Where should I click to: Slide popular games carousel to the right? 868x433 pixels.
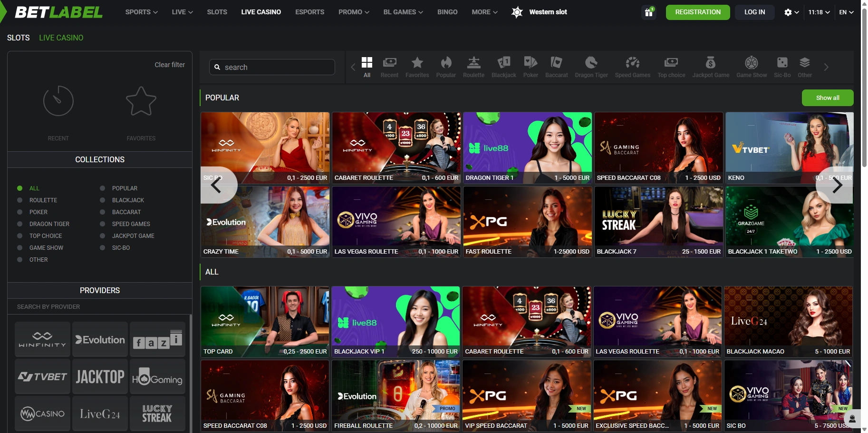tap(837, 185)
